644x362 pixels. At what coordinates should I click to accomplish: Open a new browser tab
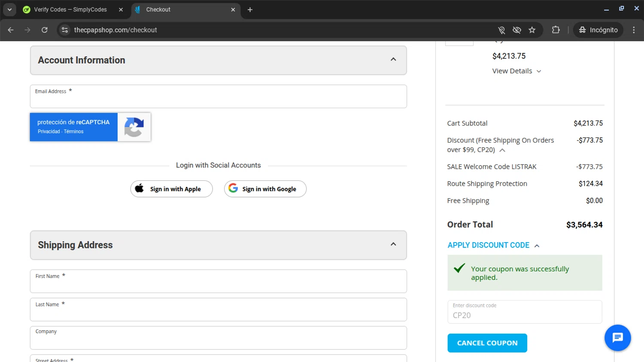pos(250,9)
